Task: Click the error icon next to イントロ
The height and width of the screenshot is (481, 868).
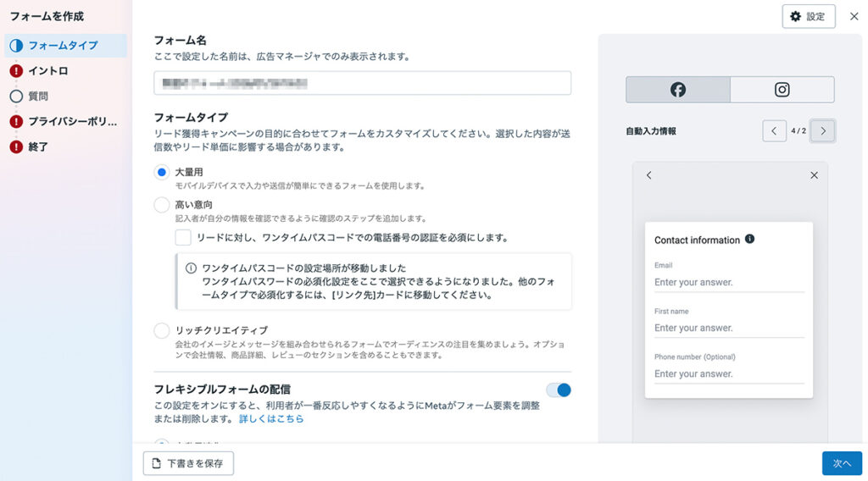Action: pos(16,71)
